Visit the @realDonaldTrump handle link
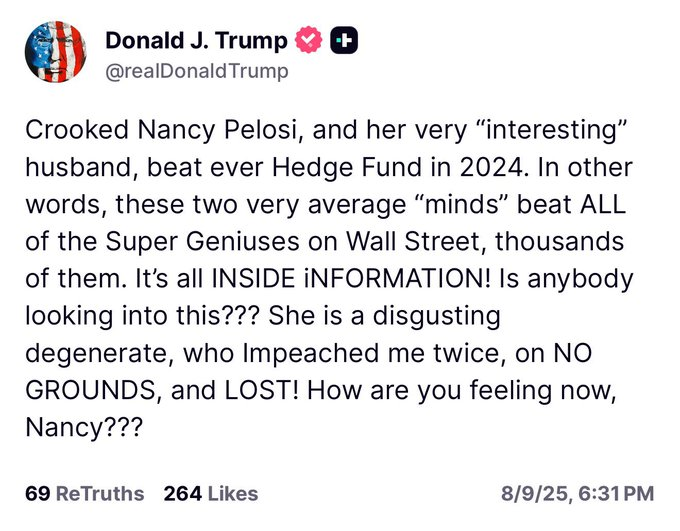This screenshot has width=680, height=531. click(197, 71)
